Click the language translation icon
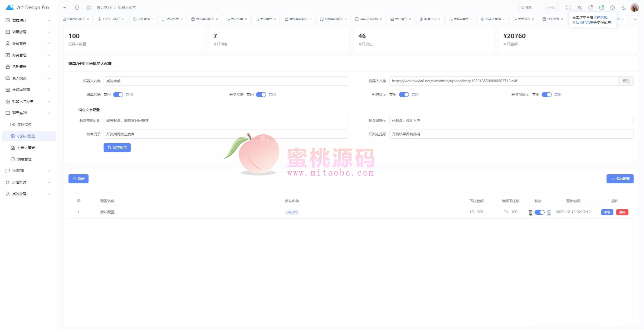The image size is (644, 330). (580, 8)
